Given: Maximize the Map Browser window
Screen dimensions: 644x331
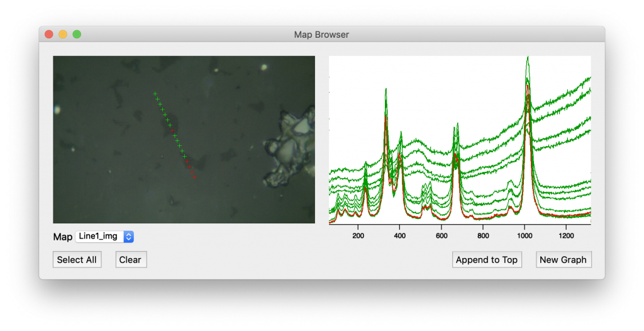Looking at the screenshot, I should tap(77, 34).
